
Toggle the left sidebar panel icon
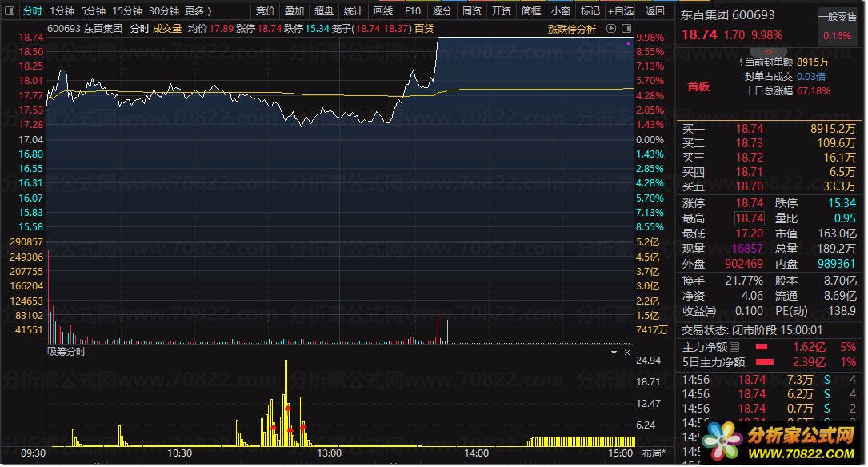(x=10, y=11)
